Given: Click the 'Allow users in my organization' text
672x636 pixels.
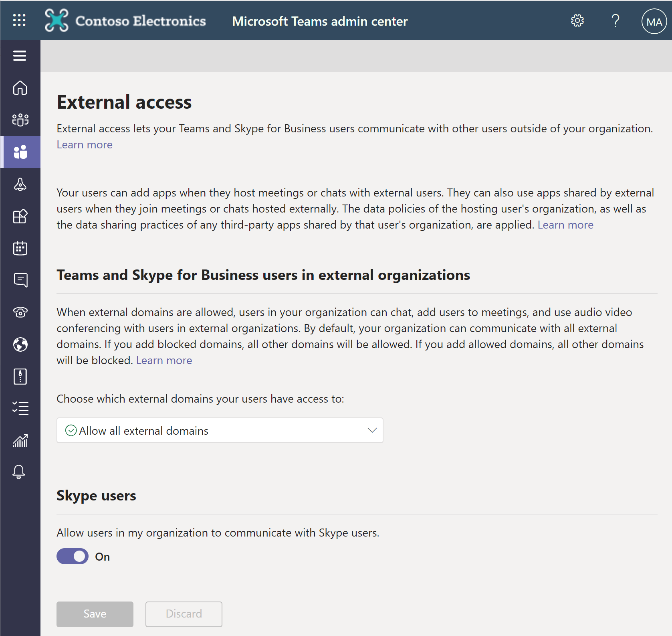Looking at the screenshot, I should [x=218, y=533].
